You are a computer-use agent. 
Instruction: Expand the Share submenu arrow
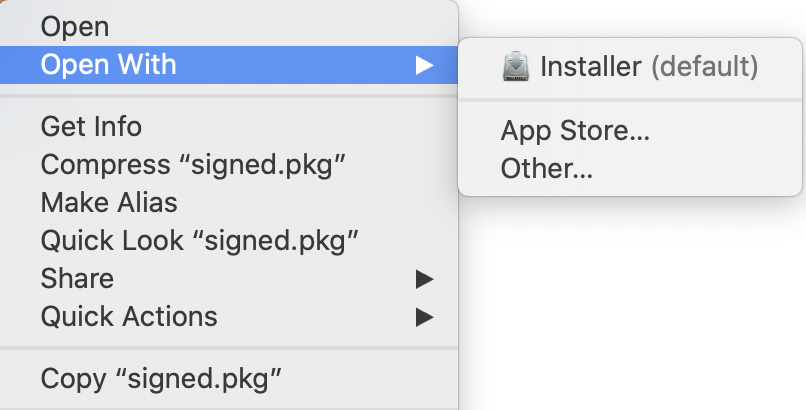425,279
